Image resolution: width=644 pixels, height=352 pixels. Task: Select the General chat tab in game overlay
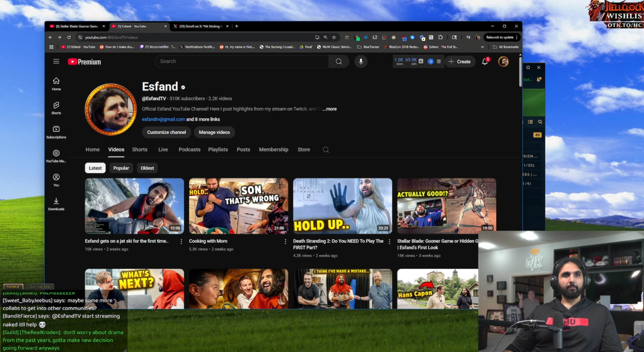13,286
